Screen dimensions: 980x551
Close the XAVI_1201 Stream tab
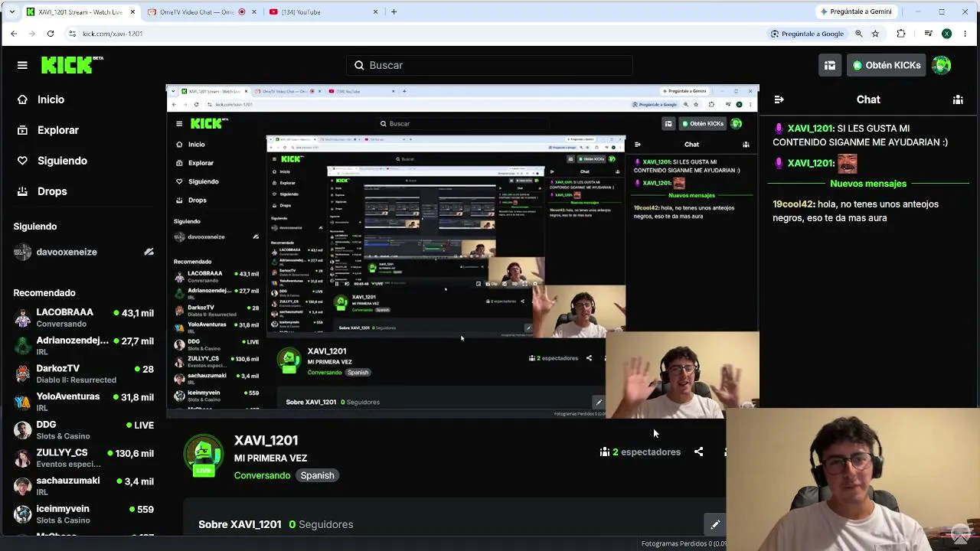(132, 11)
